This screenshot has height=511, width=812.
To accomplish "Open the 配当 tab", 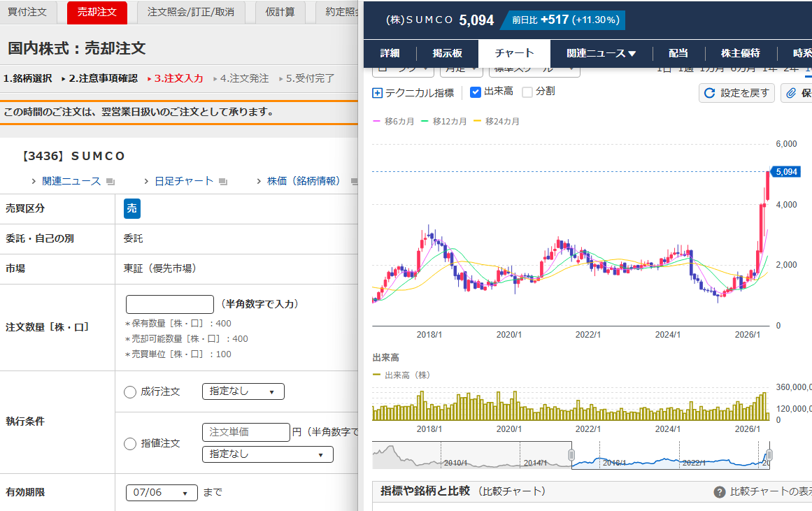I will point(678,53).
